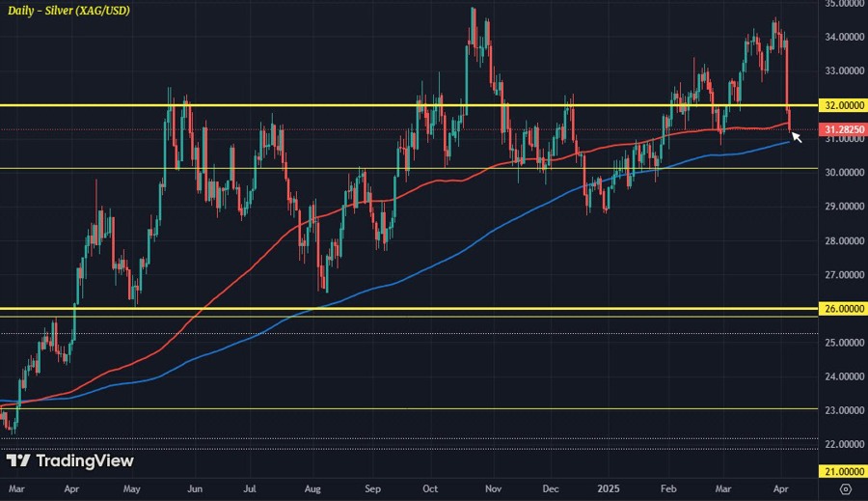The image size is (868, 501).
Task: Click the Aug label on time axis
Action: tap(312, 488)
